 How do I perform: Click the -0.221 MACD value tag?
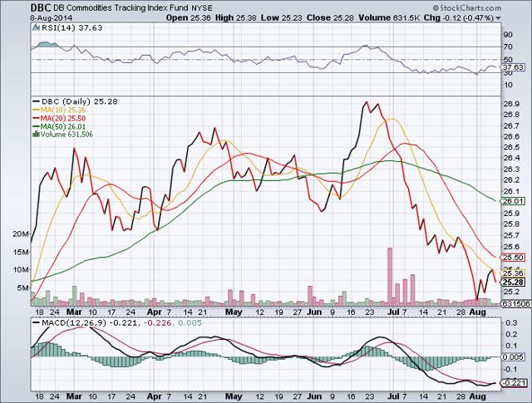pos(514,383)
